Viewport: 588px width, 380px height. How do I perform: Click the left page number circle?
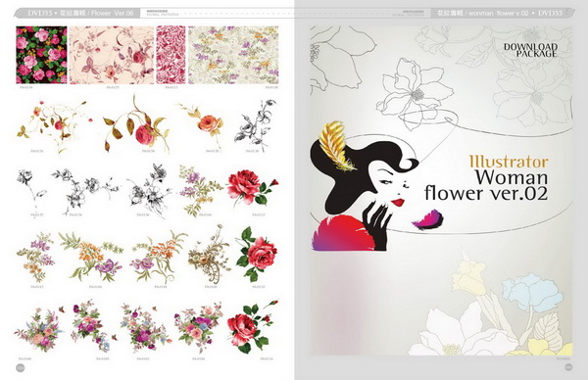pos(21,367)
